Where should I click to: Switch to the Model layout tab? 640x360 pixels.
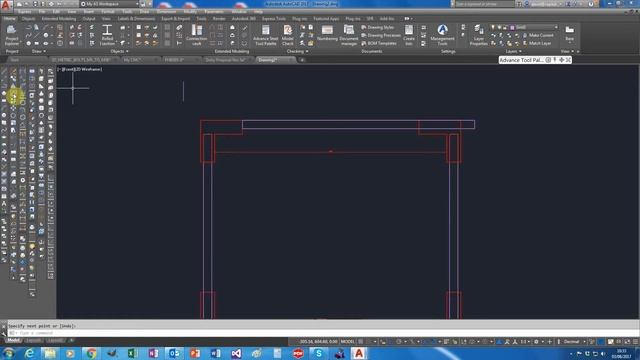pyautogui.click(x=13, y=340)
